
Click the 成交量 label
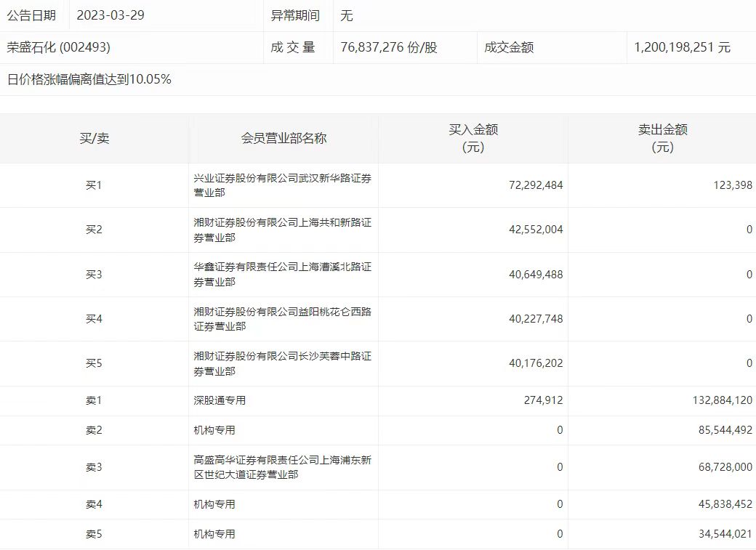pyautogui.click(x=293, y=47)
